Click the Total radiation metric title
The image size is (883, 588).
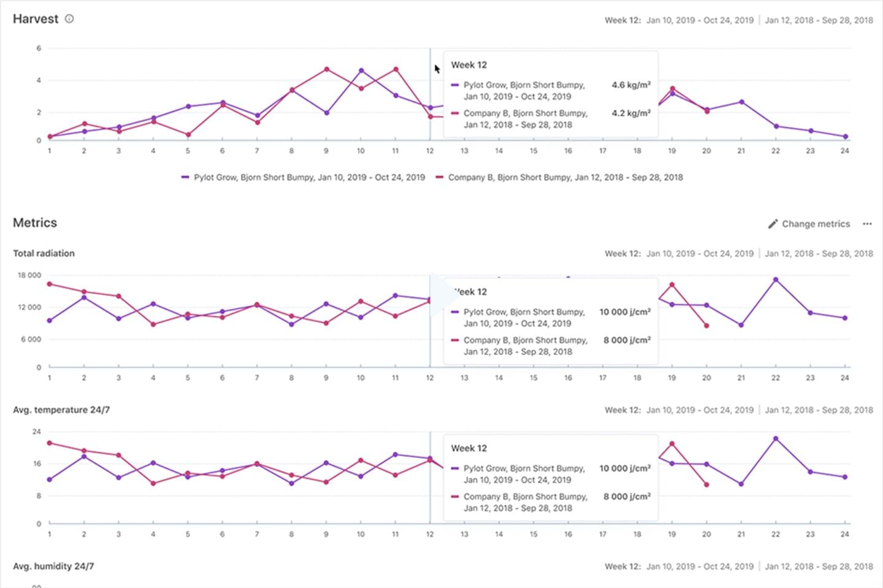pyautogui.click(x=44, y=253)
